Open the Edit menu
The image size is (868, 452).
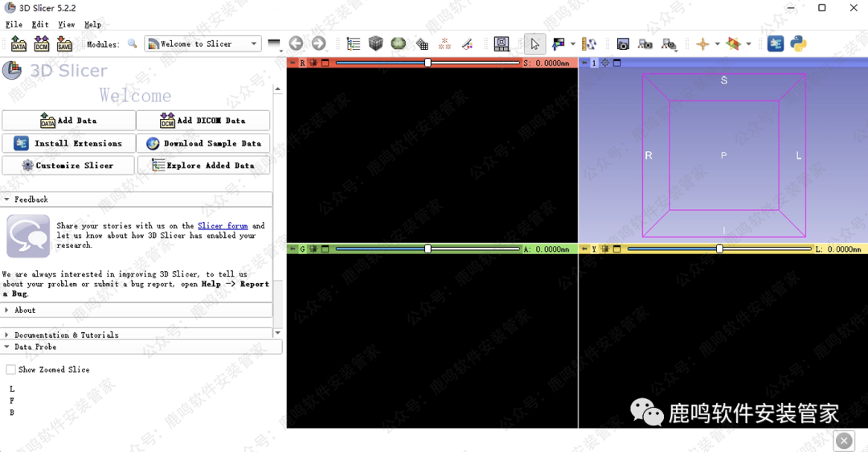click(x=40, y=25)
